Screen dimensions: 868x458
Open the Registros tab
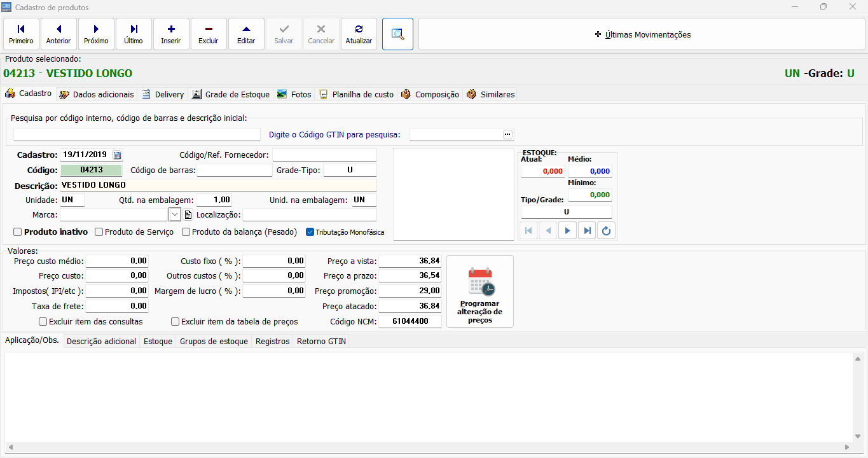(273, 342)
